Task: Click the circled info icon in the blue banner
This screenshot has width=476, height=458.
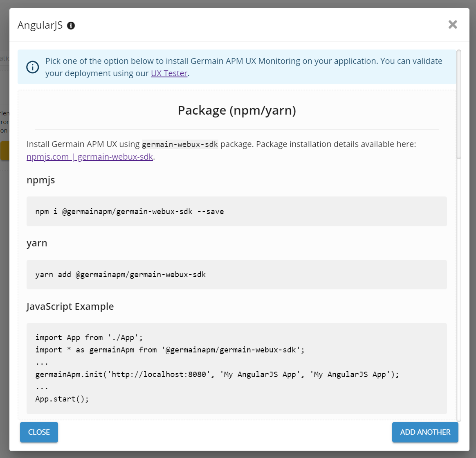Action: pyautogui.click(x=33, y=67)
